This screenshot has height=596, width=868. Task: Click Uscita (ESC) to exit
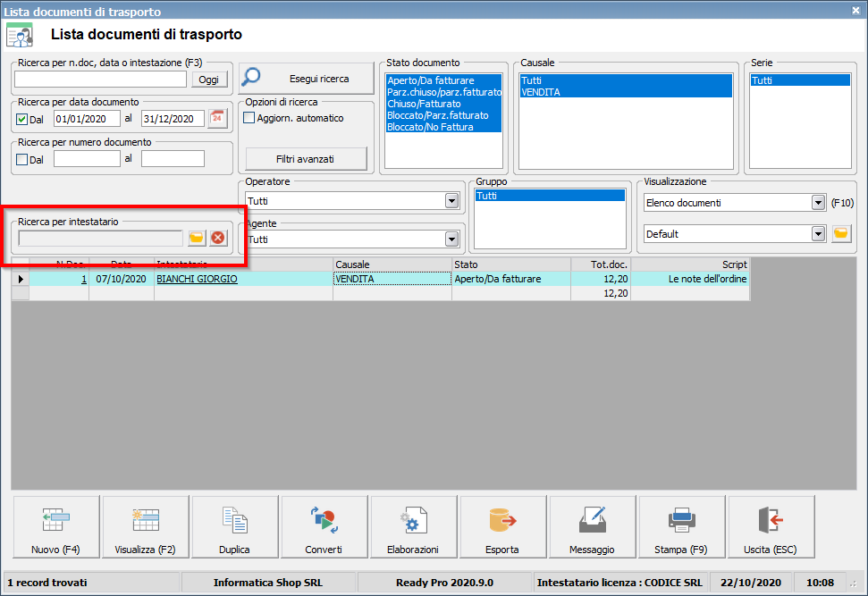(x=771, y=527)
